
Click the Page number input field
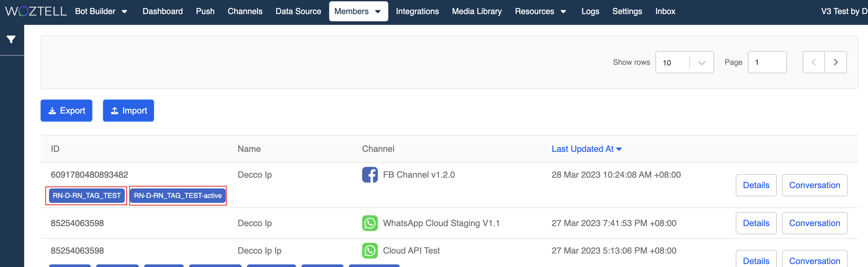[x=767, y=62]
